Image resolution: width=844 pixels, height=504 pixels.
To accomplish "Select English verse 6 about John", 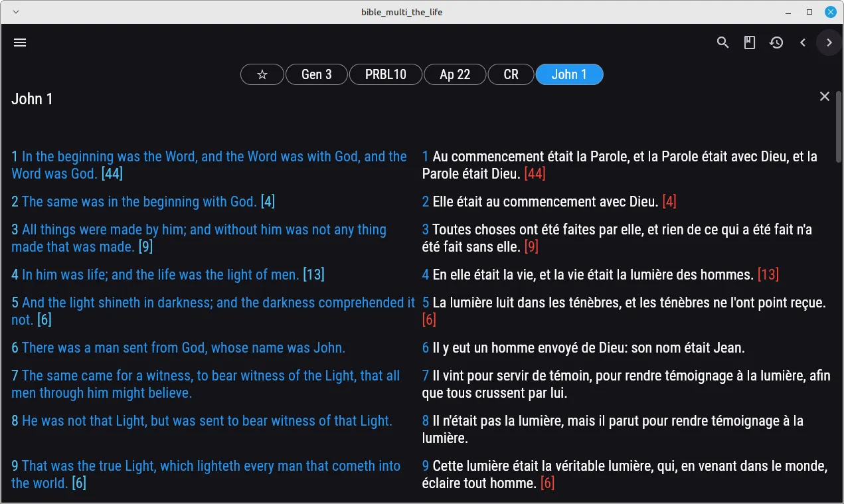I will point(179,348).
